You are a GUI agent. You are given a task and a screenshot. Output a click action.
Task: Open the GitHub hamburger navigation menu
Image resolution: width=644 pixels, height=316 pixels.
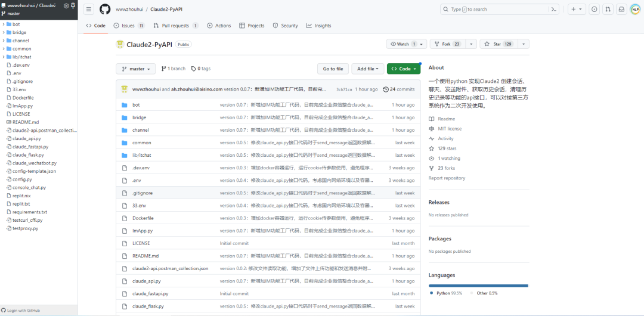tap(89, 9)
